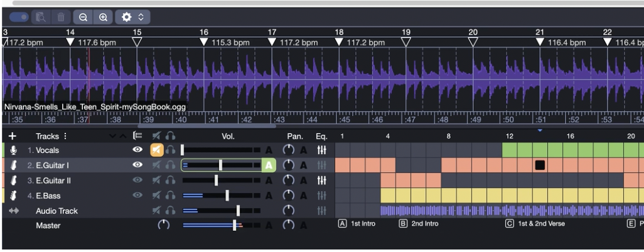This screenshot has width=644, height=252.
Task: Mute the E.Guitar I track
Action: click(156, 165)
